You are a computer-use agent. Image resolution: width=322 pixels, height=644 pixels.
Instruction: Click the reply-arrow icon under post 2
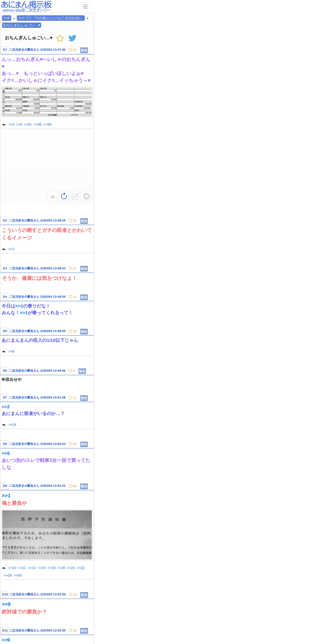[4, 249]
